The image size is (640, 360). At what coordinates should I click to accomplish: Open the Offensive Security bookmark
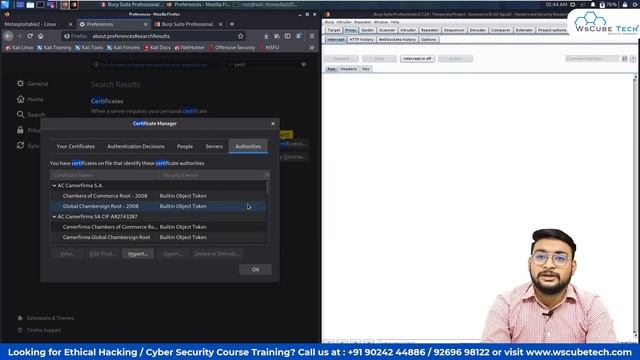point(232,47)
